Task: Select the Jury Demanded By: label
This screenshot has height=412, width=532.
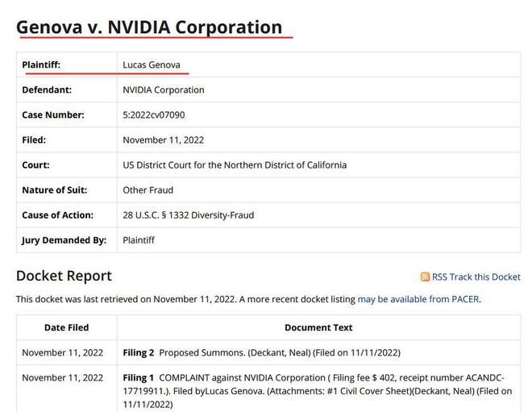Action: (x=64, y=240)
